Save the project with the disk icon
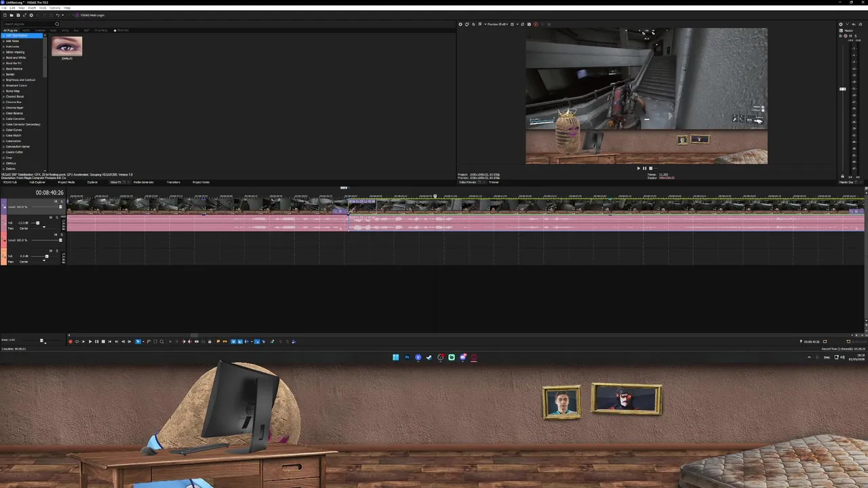The image size is (868, 488). (x=18, y=15)
